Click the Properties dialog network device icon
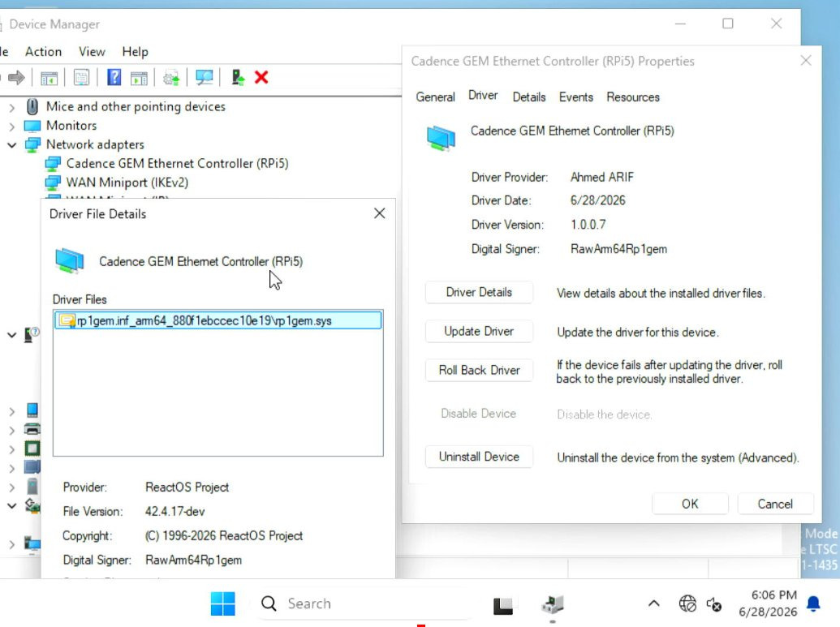Image resolution: width=840 pixels, height=627 pixels. [441, 138]
